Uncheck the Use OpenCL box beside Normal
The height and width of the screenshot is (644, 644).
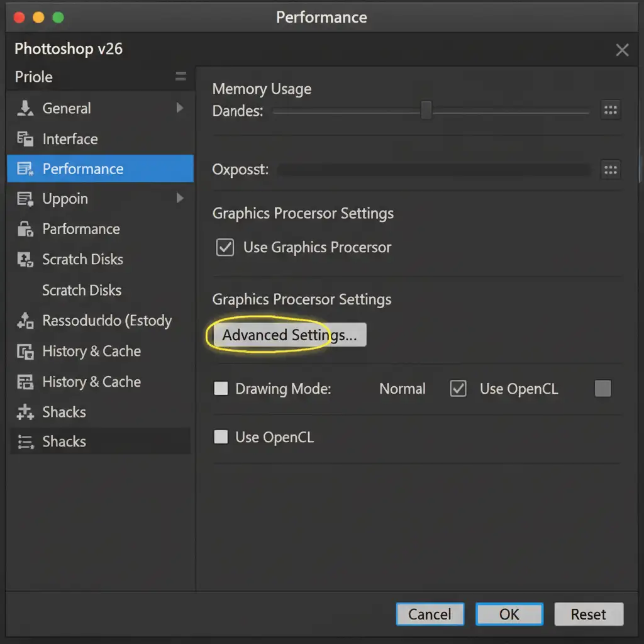[x=458, y=389]
